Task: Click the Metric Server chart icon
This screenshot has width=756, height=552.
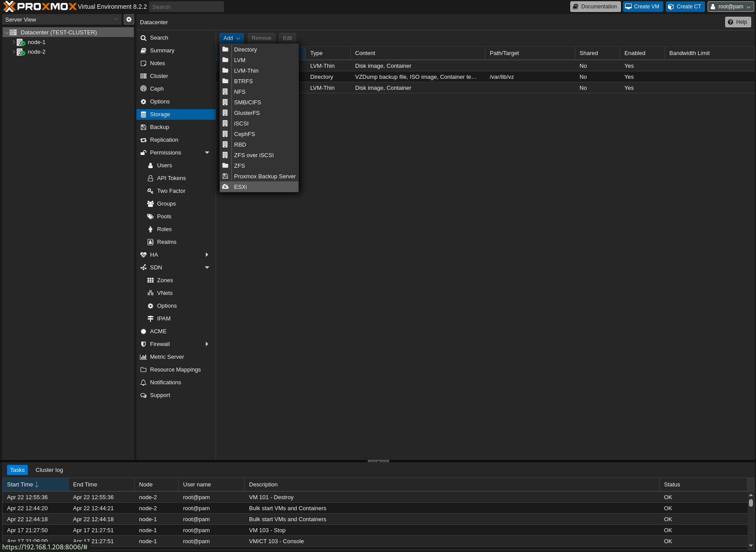Action: [143, 357]
